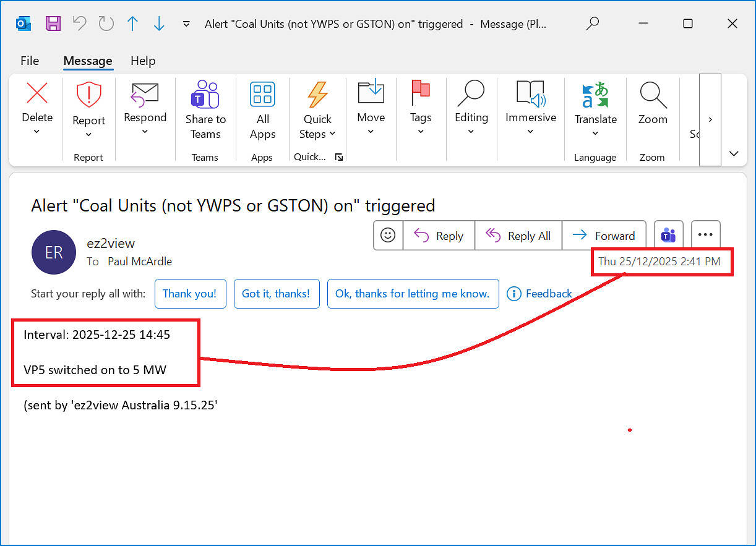This screenshot has width=756, height=546.
Task: Click the Feedback link
Action: (539, 294)
